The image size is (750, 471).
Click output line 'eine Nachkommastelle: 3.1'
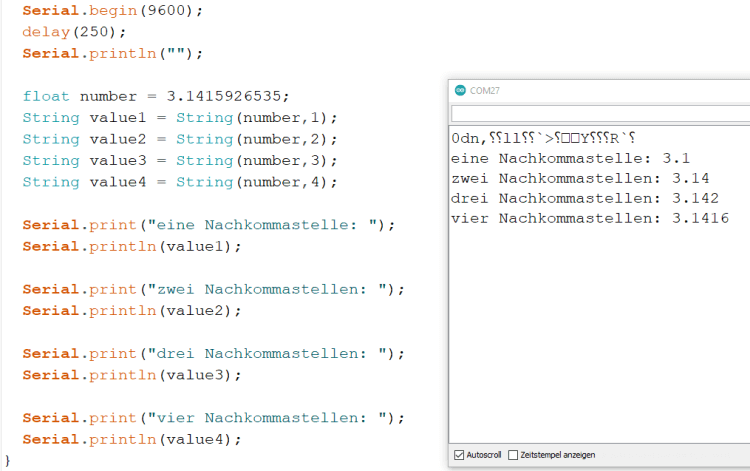570,158
